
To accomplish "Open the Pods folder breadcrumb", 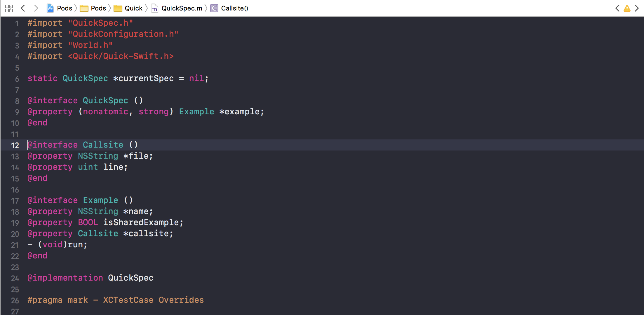I will pyautogui.click(x=98, y=8).
